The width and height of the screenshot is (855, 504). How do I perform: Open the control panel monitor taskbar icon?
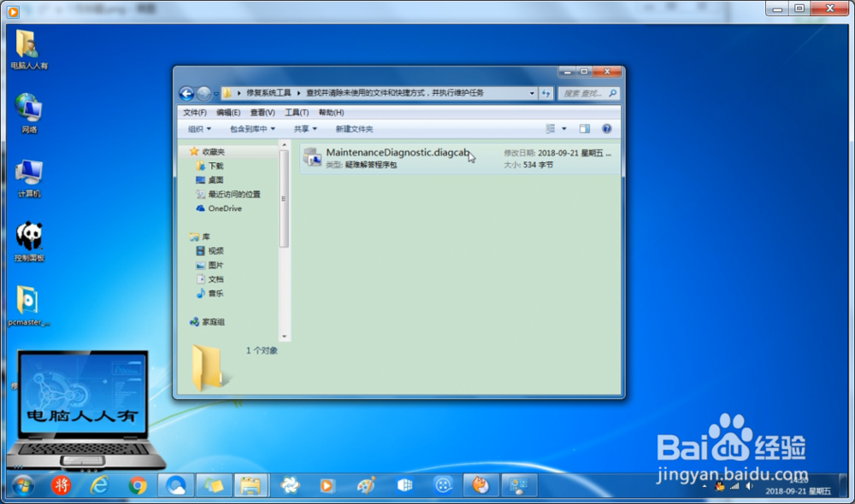[x=519, y=485]
